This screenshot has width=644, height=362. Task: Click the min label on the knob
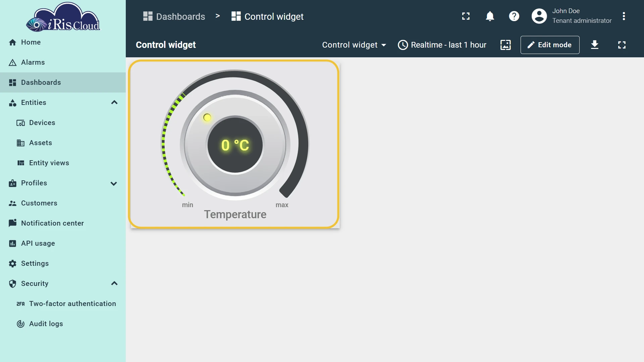187,205
